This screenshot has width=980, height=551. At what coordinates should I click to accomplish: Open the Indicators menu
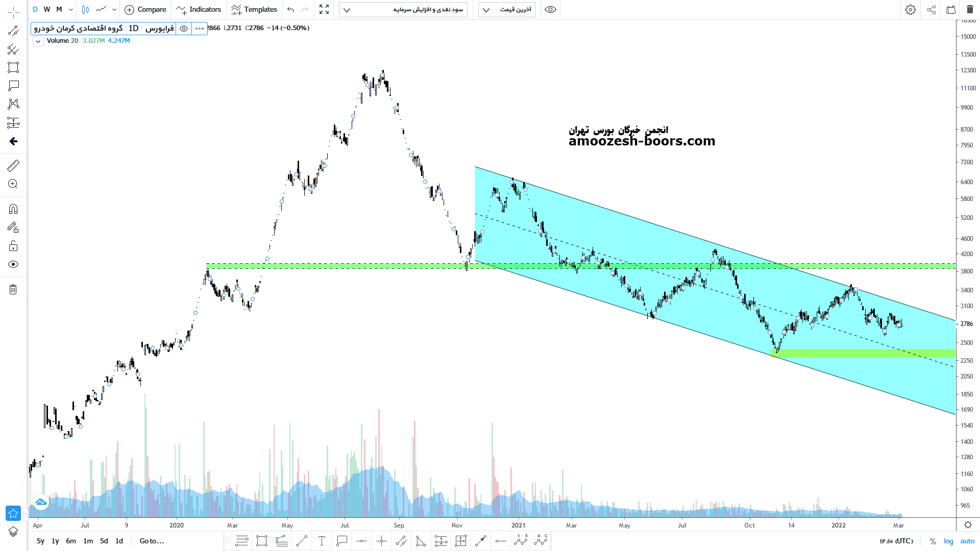click(199, 10)
